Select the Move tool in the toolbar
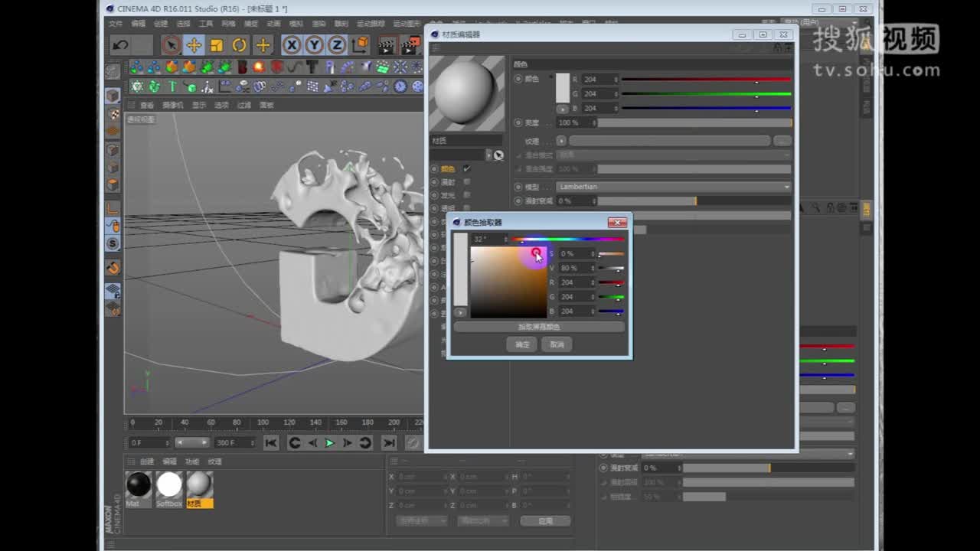Screen dimensions: 980x551 [194, 46]
